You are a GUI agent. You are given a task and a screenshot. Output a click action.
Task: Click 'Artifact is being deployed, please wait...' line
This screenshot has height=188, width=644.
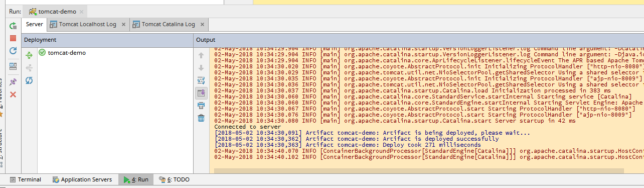tap(372, 133)
